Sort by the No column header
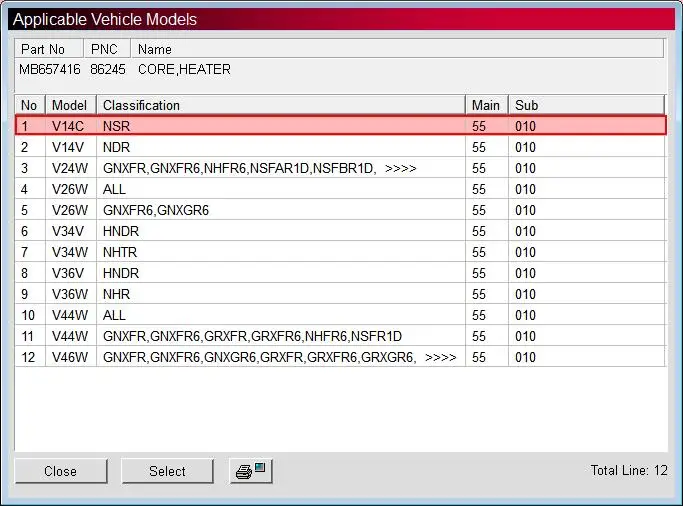This screenshot has width=683, height=506. point(30,105)
